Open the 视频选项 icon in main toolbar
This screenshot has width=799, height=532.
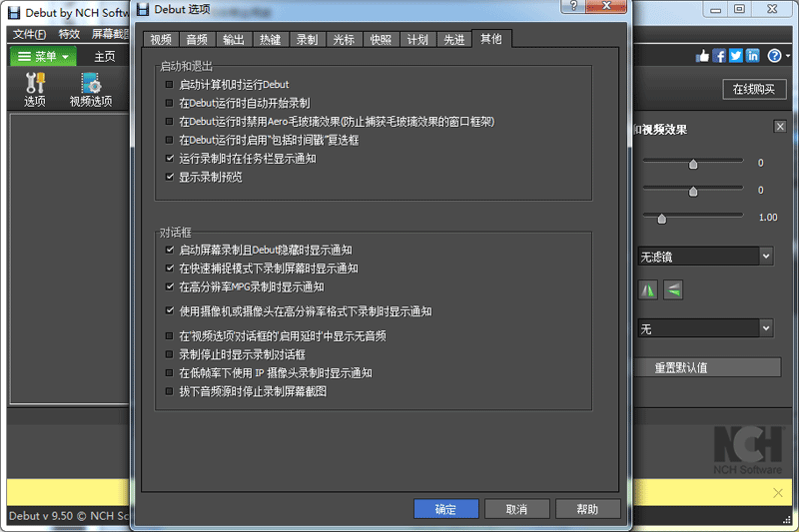point(91,89)
